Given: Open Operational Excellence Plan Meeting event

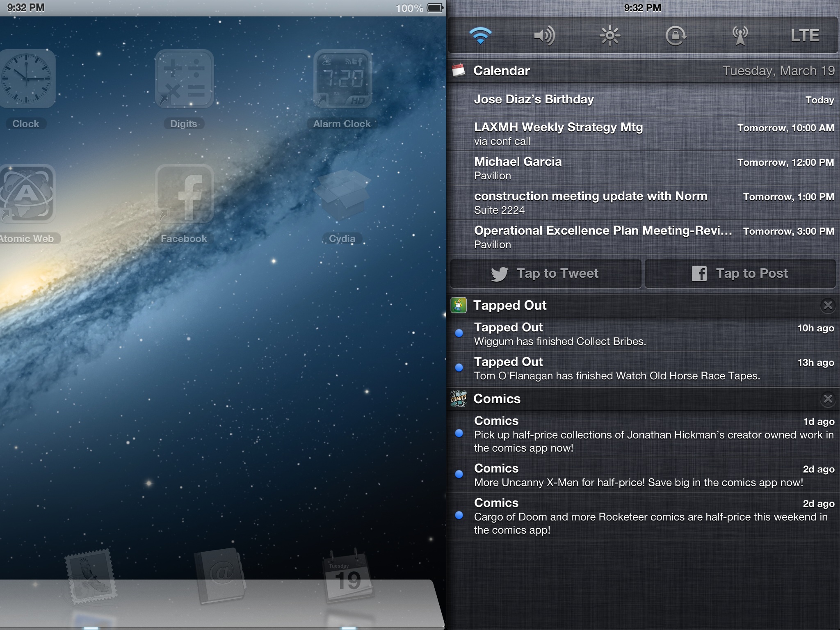Looking at the screenshot, I should click(643, 237).
